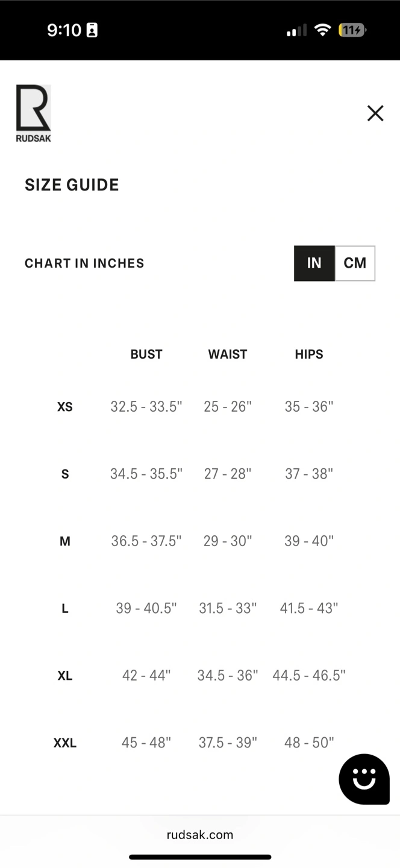400x868 pixels.
Task: Tap the home indicator bar
Action: click(x=200, y=857)
